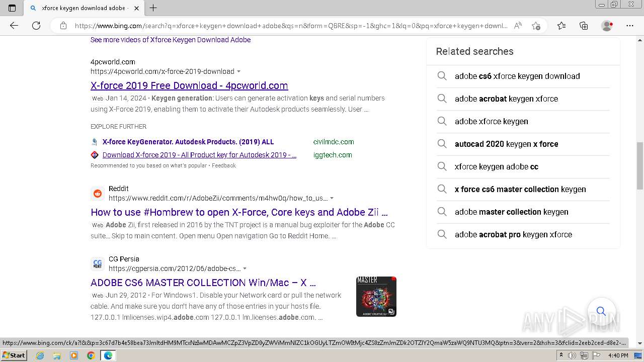Select xforce keygen adobe cc suggestion
The height and width of the screenshot is (362, 644).
coord(523,166)
